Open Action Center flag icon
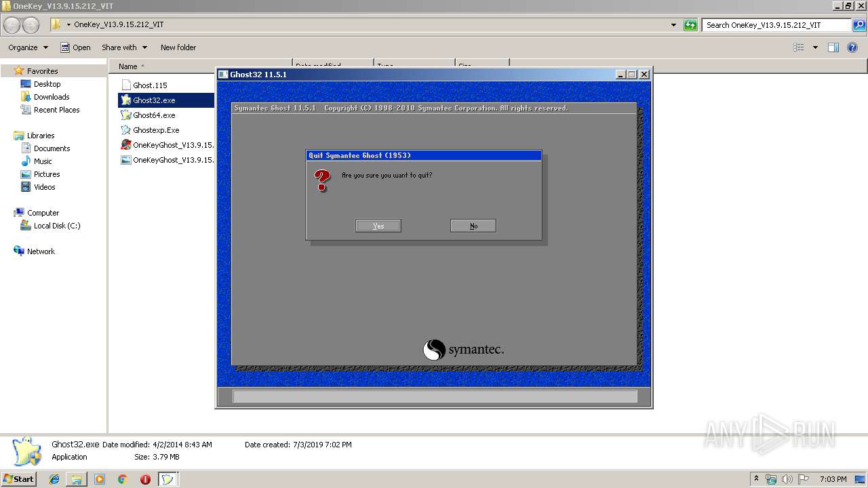868x488 pixels. point(804,479)
